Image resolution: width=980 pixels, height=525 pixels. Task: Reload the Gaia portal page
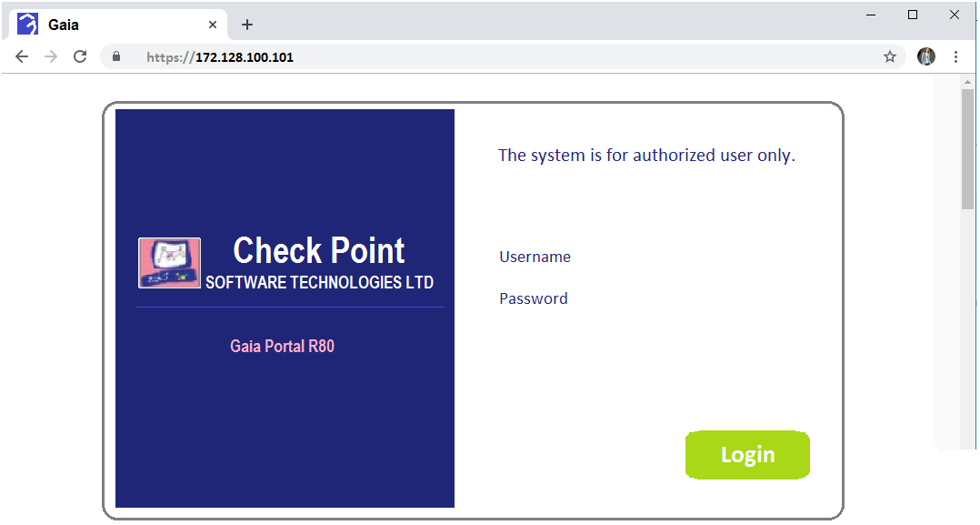click(80, 56)
